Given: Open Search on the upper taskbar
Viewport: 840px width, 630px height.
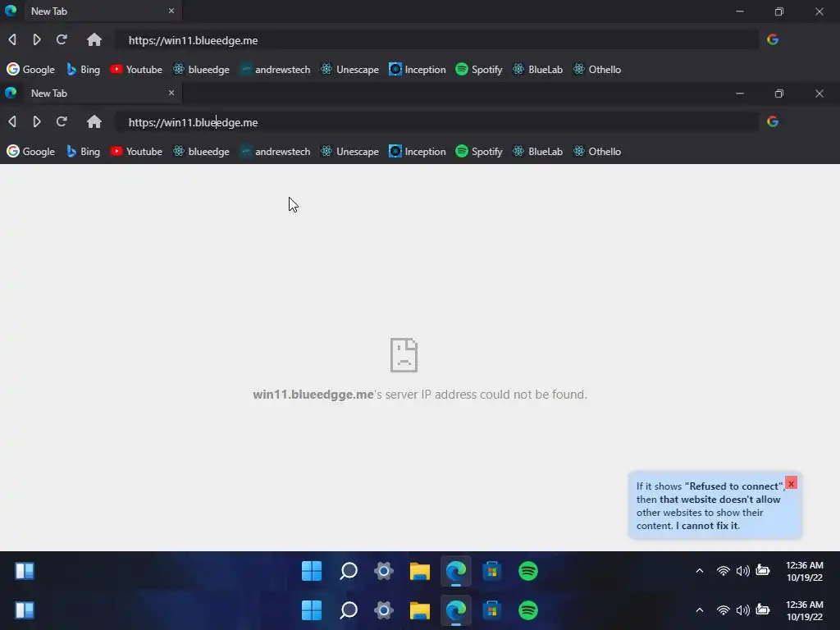Looking at the screenshot, I should click(348, 571).
